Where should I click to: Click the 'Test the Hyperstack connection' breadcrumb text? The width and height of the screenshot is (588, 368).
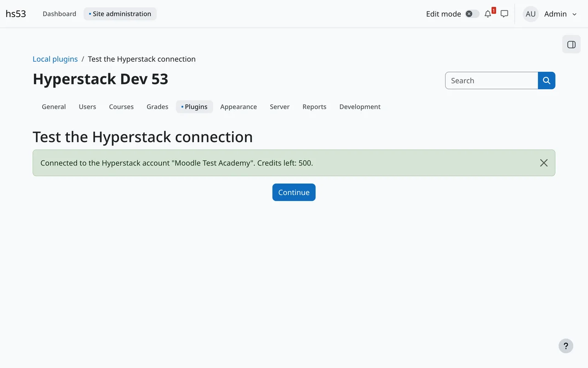click(x=141, y=59)
